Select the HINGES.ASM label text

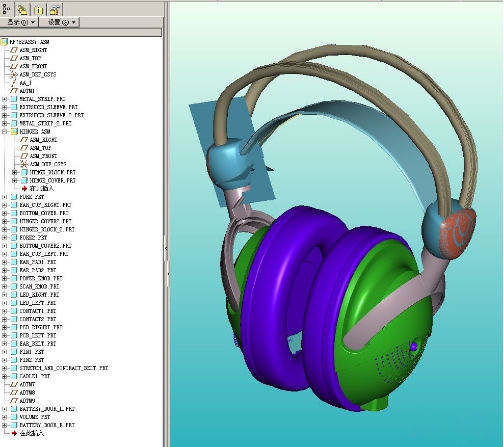click(x=35, y=132)
